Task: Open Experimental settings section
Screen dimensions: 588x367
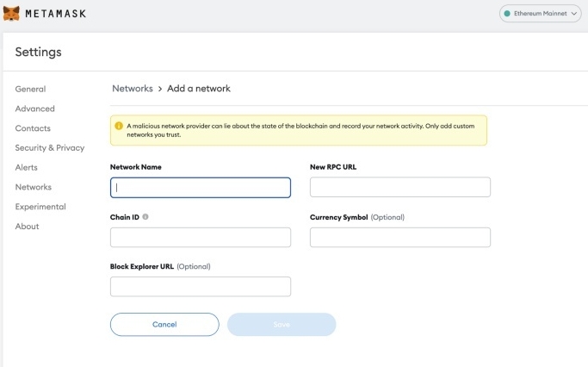Action: point(40,207)
